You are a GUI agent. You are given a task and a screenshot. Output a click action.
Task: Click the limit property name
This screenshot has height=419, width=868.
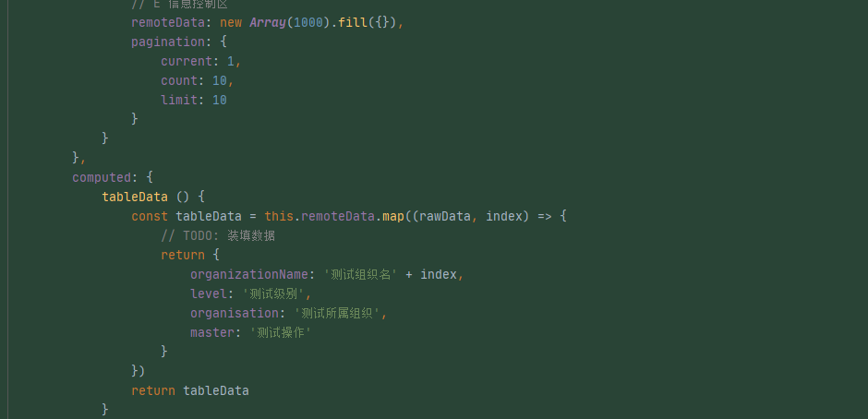[179, 100]
